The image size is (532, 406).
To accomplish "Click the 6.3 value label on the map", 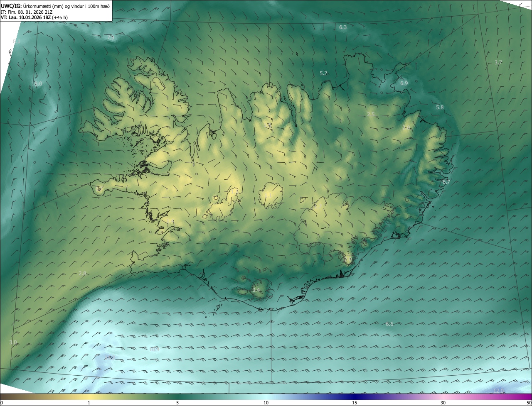I will tap(343, 27).
